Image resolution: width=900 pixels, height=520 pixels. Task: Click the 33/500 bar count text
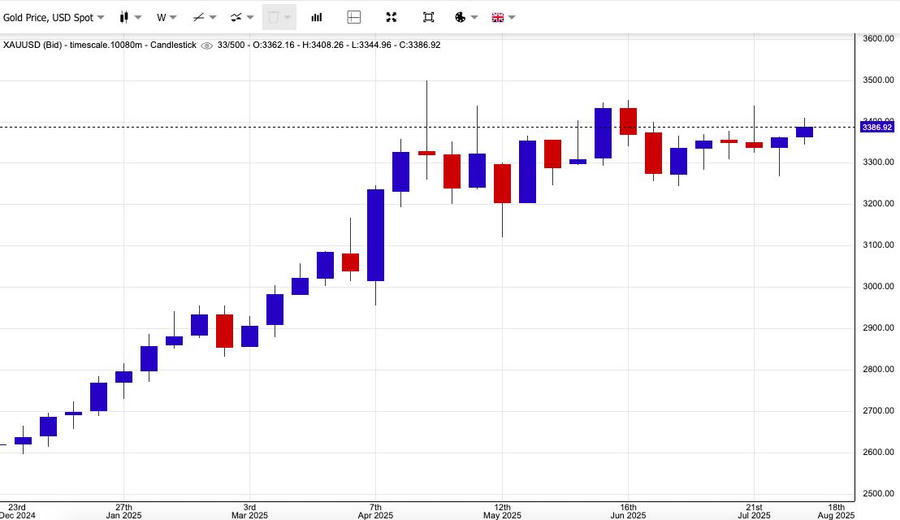click(233, 45)
